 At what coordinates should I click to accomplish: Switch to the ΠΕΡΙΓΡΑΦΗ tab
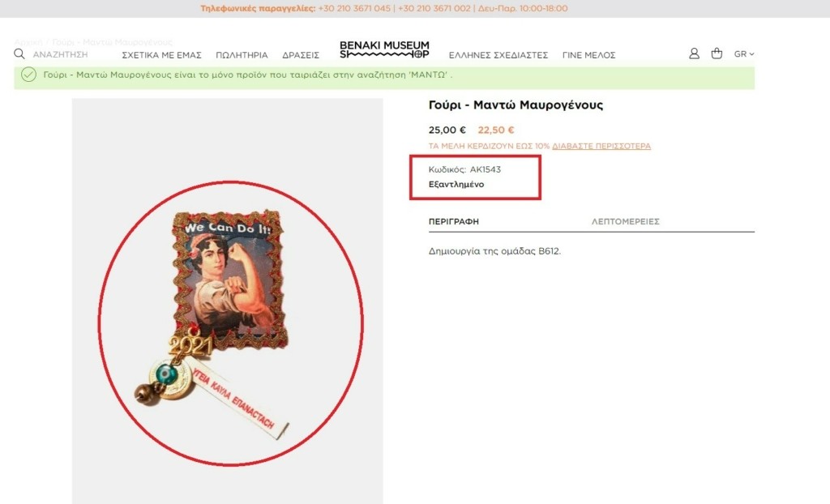(454, 221)
